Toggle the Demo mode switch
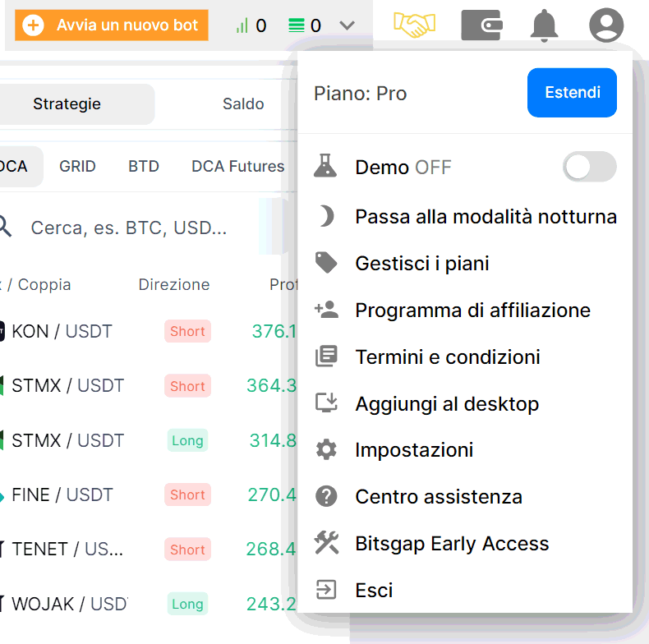Viewport: 649px width, 644px height. tap(589, 168)
